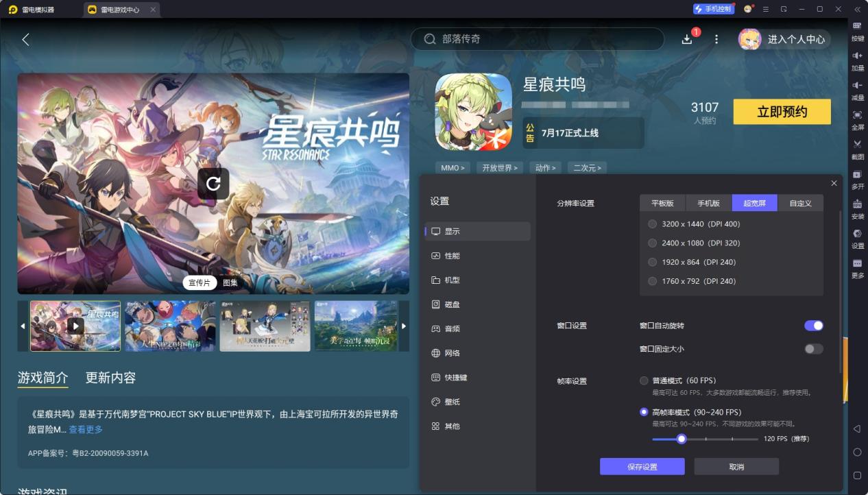This screenshot has width=868, height=495.
Task: Switch to 平板版 resolution tab
Action: coord(663,204)
